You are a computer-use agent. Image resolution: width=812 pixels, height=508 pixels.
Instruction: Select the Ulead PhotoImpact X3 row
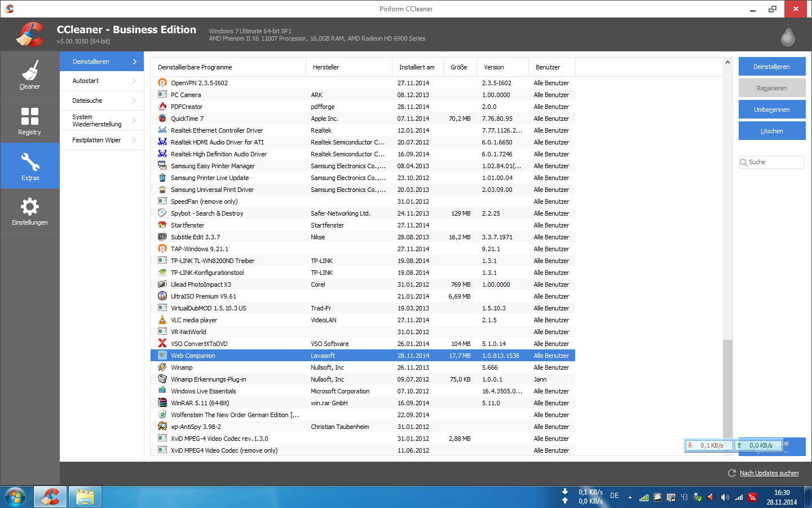pyautogui.click(x=363, y=284)
